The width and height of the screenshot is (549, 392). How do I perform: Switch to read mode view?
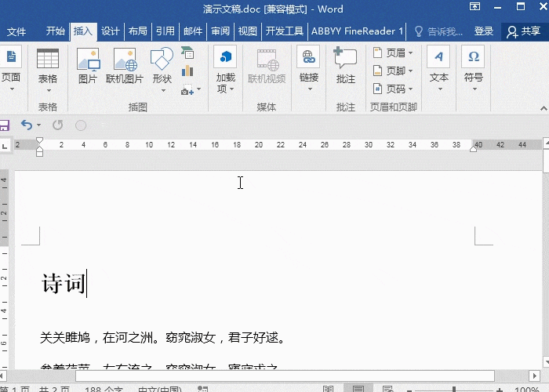328,389
